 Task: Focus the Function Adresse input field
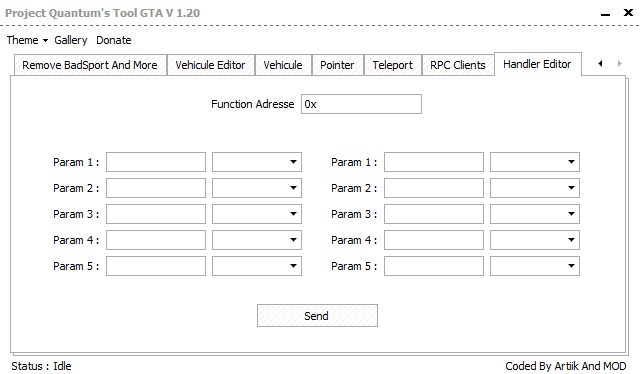[361, 104]
